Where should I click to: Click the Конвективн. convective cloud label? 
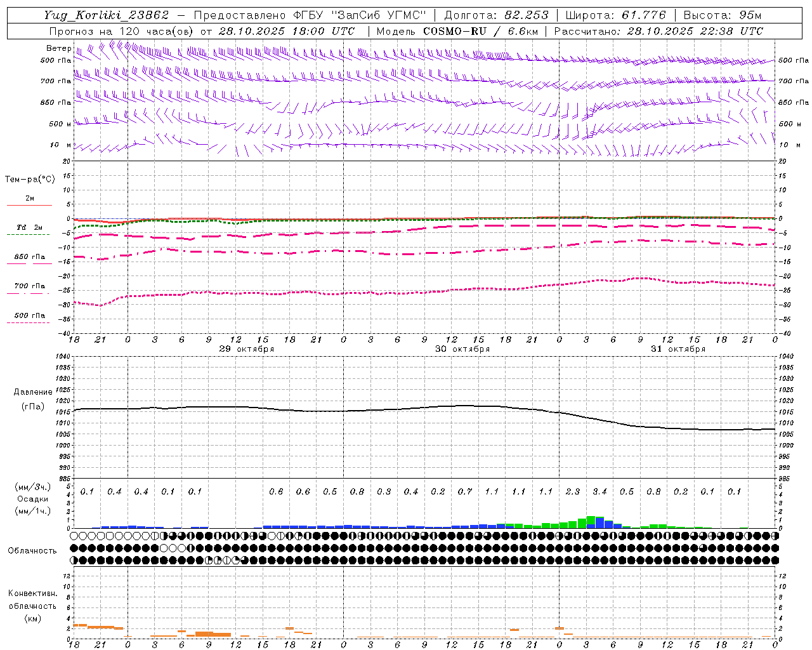32,594
